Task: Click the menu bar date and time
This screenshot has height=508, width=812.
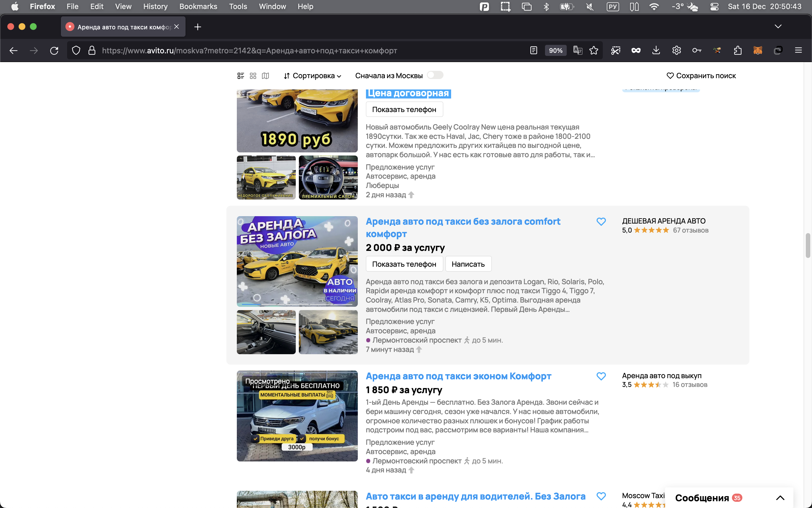Action: pos(764,6)
